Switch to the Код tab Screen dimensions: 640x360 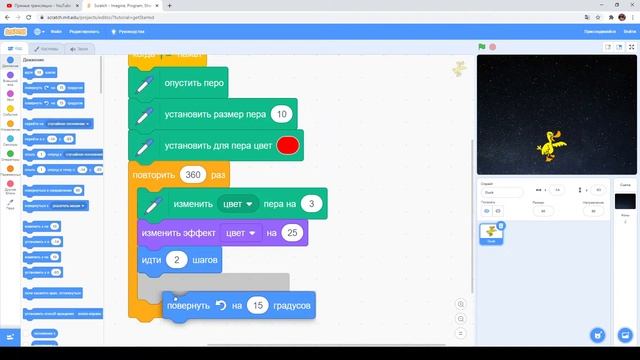pyautogui.click(x=15, y=49)
